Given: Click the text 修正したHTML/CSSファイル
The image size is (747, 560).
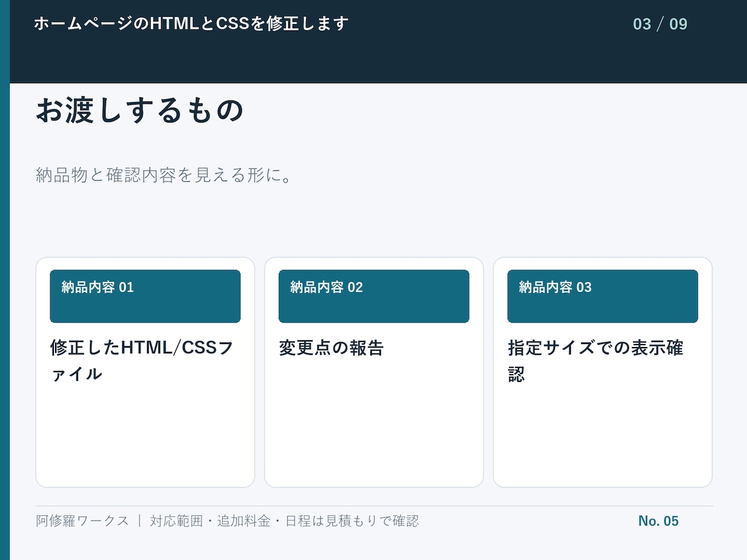Looking at the screenshot, I should pyautogui.click(x=142, y=360).
